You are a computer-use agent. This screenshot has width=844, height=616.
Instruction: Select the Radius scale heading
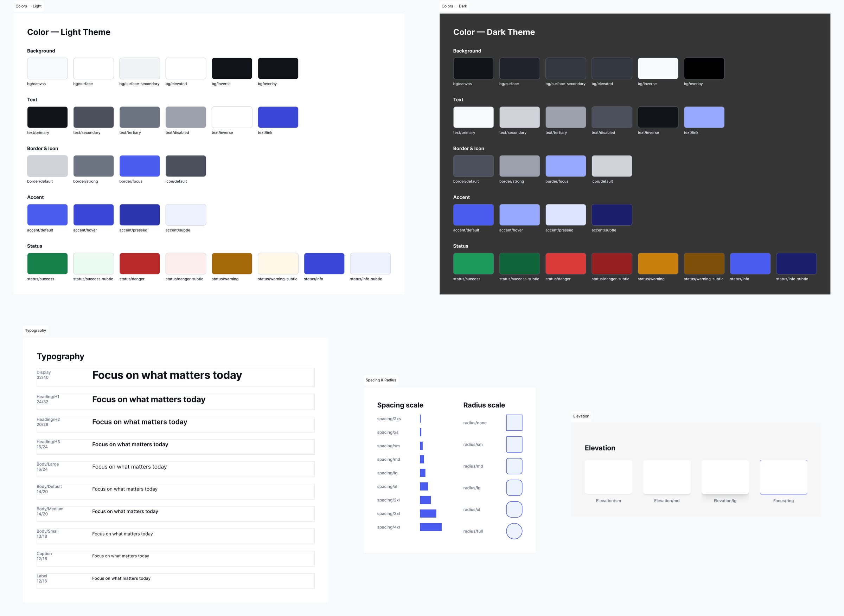click(484, 405)
